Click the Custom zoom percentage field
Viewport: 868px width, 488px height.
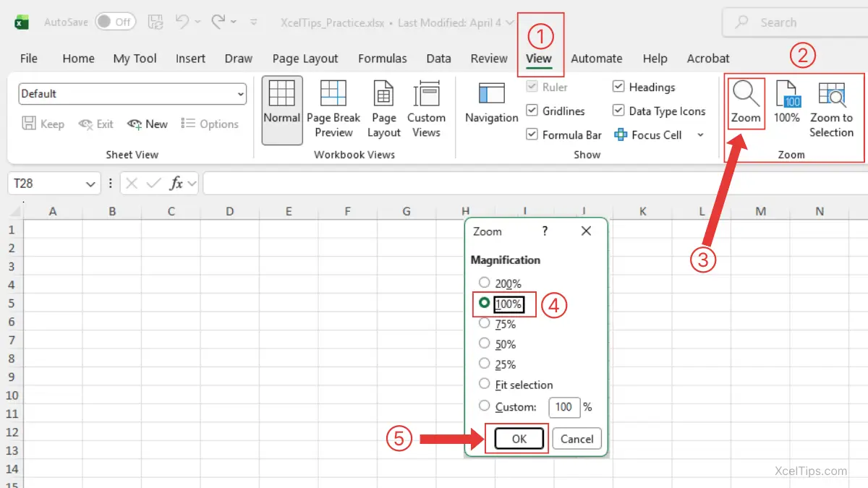tap(563, 407)
